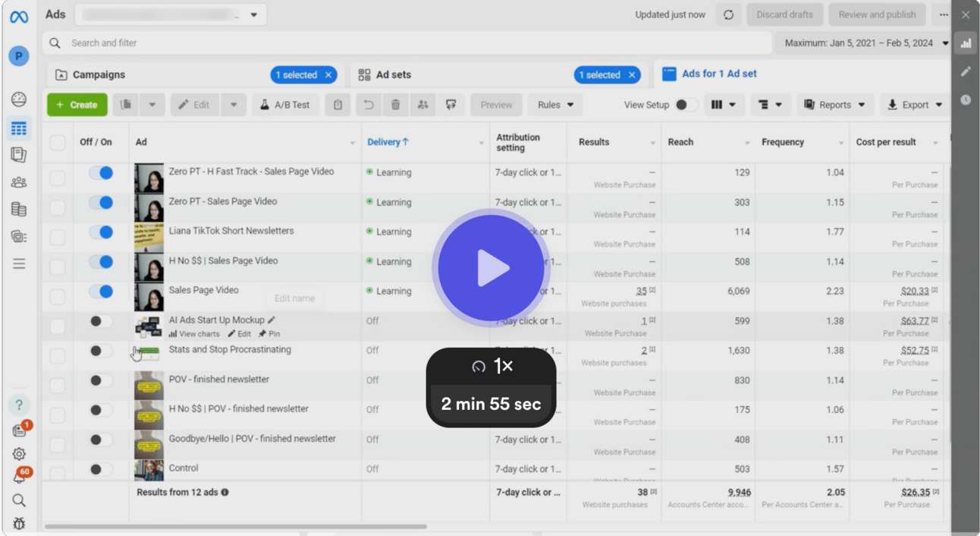980x536 pixels.
Task: Click View charts under AI Ads Start Up Mockup
Action: tap(195, 333)
